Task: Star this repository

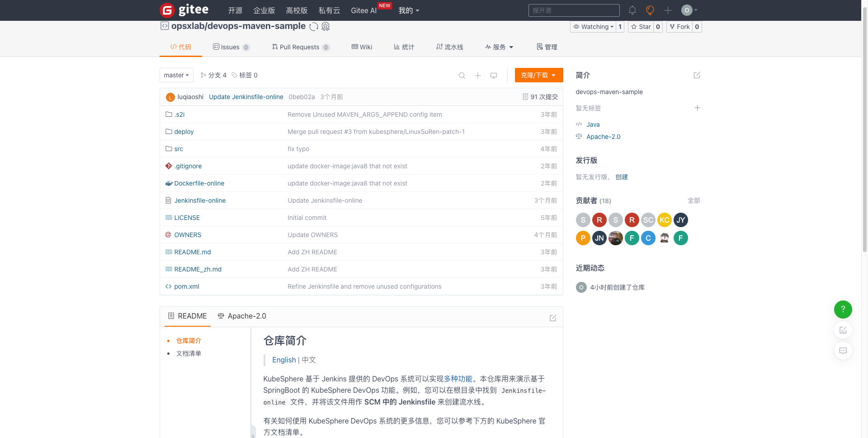Action: click(641, 27)
